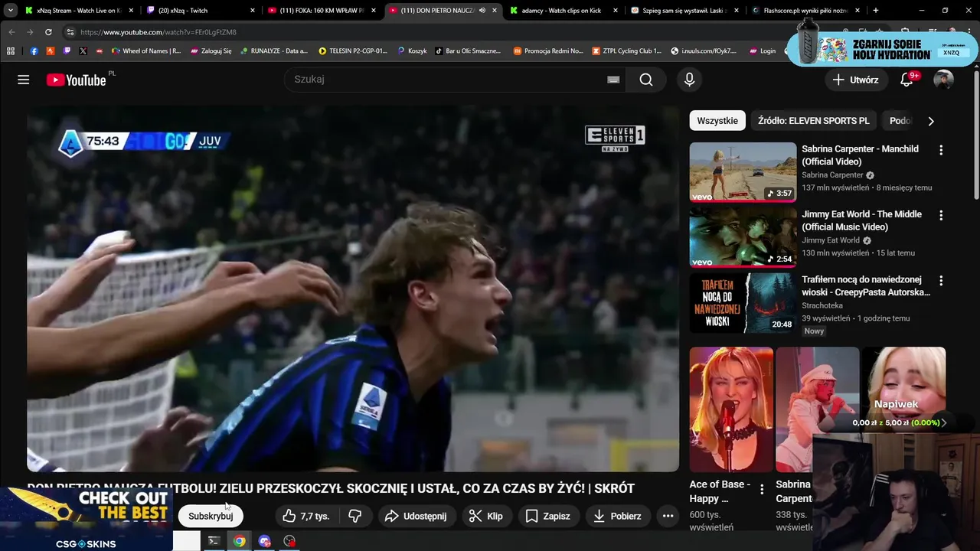Screen dimensions: 980x551
Task: Open Zaloguj Się bookmark
Action: [211, 51]
